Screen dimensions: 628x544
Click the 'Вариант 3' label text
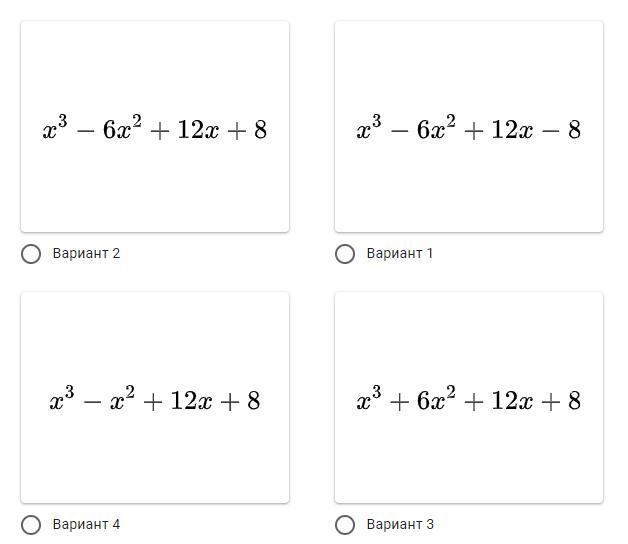(400, 525)
